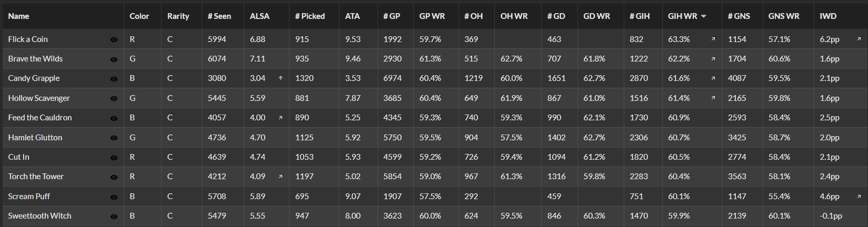Sort by the IWD column header
The image size is (868, 227).
(828, 16)
